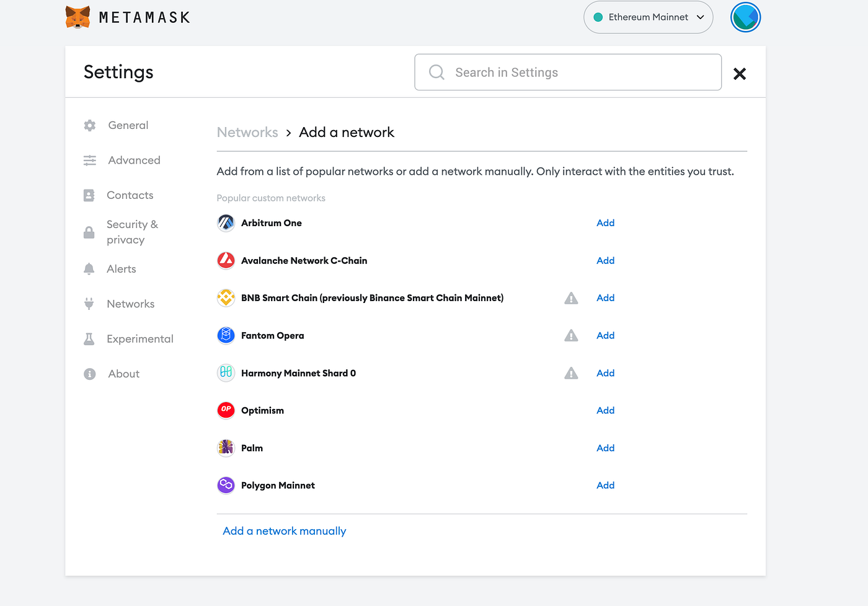Image resolution: width=868 pixels, height=606 pixels.
Task: Click the Optimism OP logo
Action: pos(226,410)
